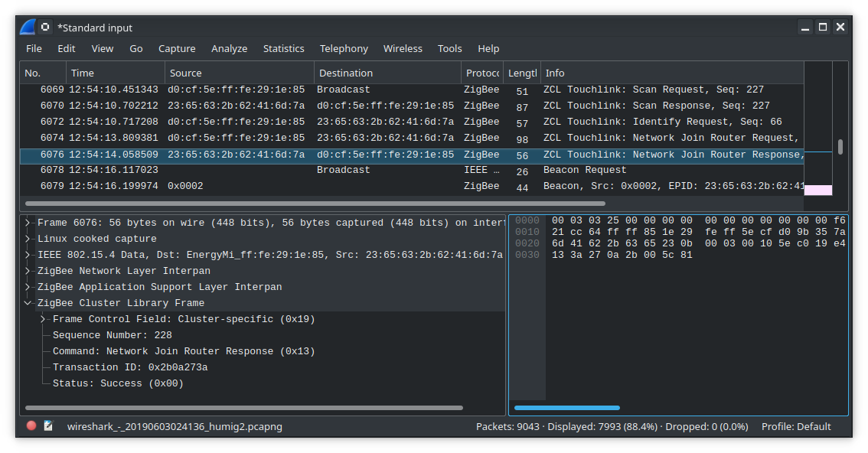Open capture file properties notepad icon
868x453 pixels.
(48, 425)
